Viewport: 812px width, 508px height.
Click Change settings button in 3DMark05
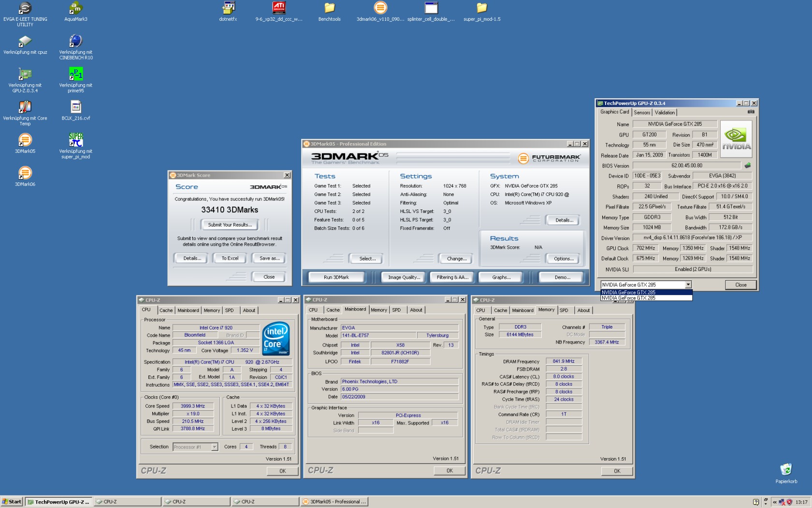coord(457,259)
